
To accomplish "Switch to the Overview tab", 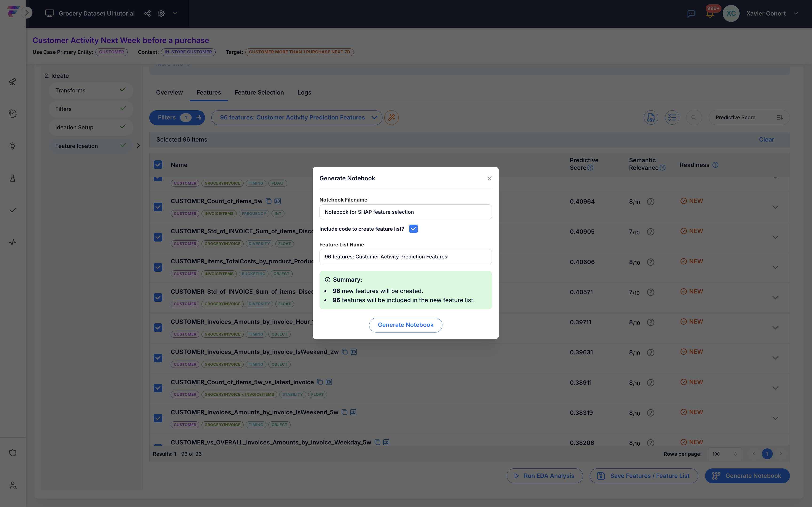I will click(x=169, y=92).
